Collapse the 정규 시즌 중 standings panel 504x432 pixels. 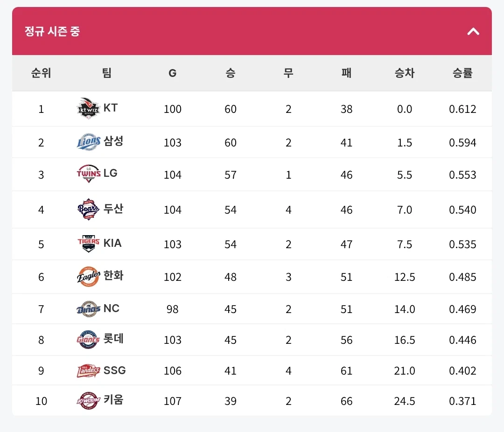(473, 32)
